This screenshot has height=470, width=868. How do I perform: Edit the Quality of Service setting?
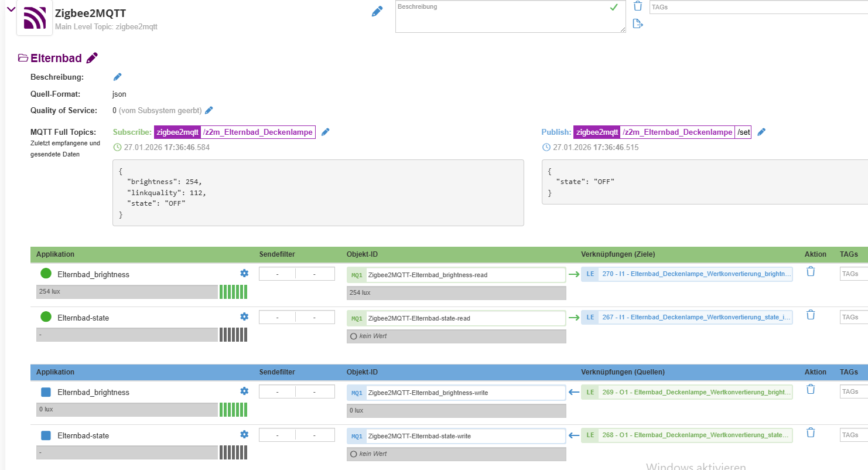[x=209, y=110]
